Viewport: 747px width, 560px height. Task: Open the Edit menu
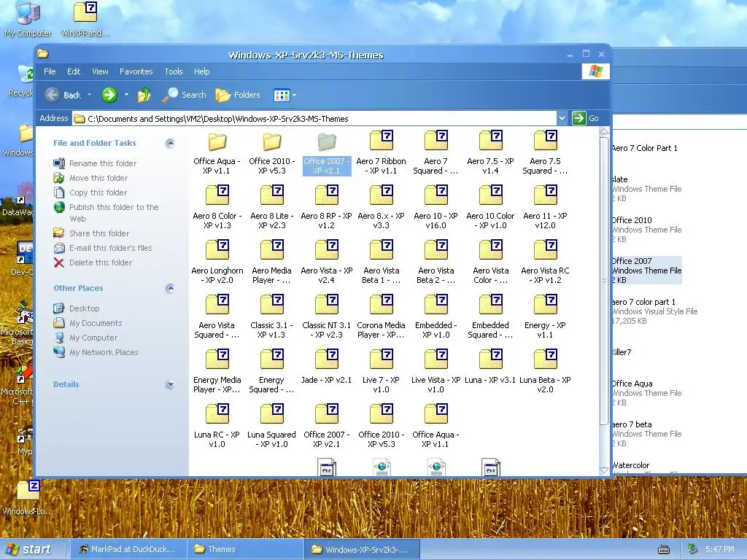tap(74, 71)
